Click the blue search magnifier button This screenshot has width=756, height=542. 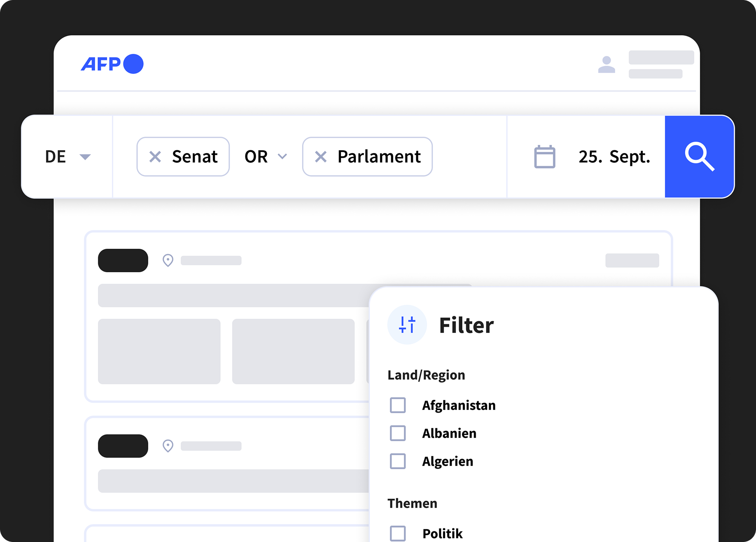tap(699, 157)
